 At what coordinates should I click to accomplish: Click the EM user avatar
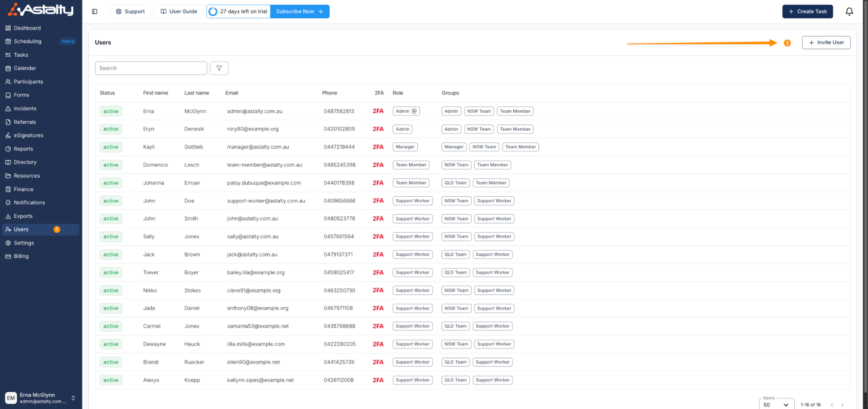(x=10, y=398)
